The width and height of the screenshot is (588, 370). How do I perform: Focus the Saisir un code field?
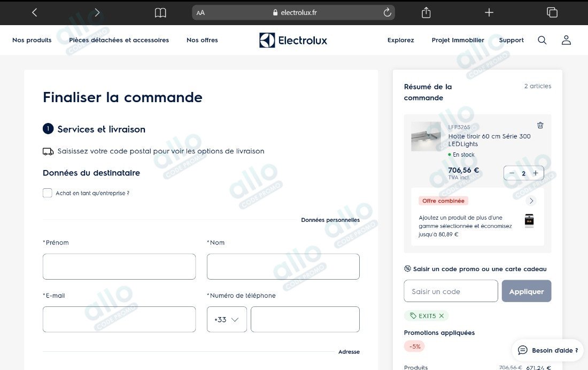(451, 291)
